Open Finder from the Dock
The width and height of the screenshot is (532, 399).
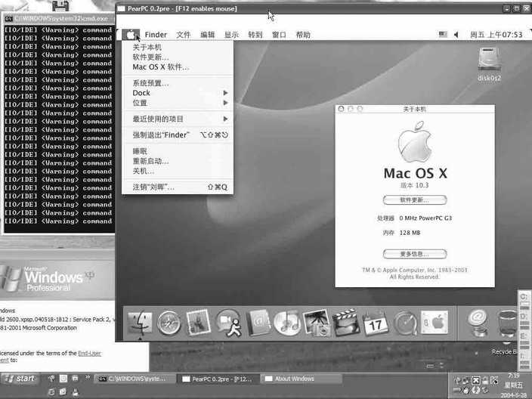(140, 323)
